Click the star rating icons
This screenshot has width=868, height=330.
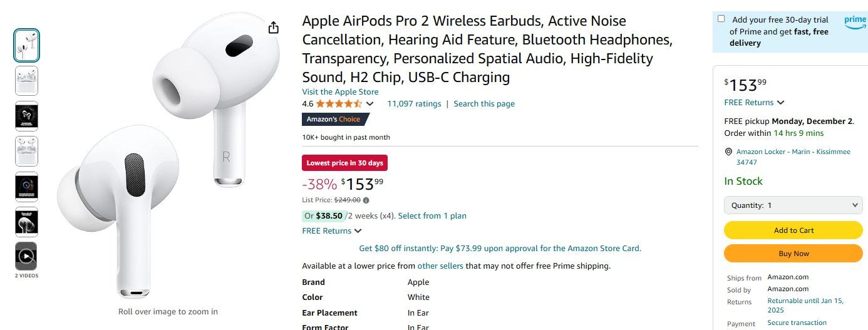(339, 104)
